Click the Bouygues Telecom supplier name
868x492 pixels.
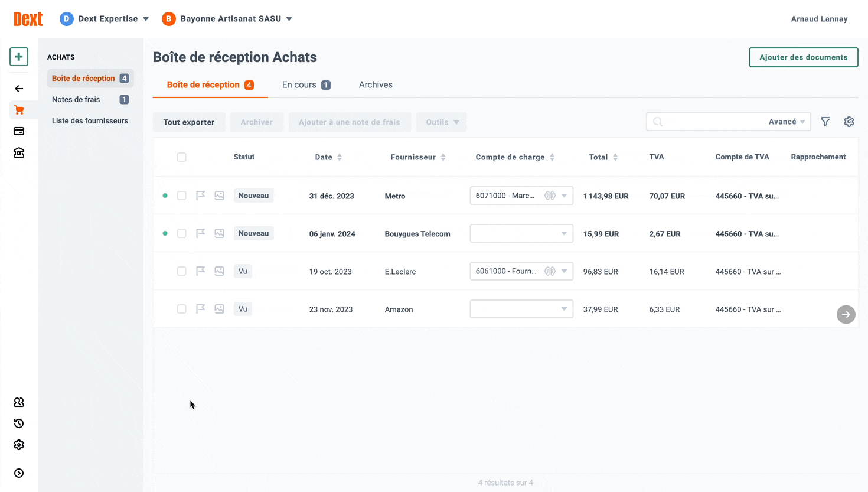(417, 234)
